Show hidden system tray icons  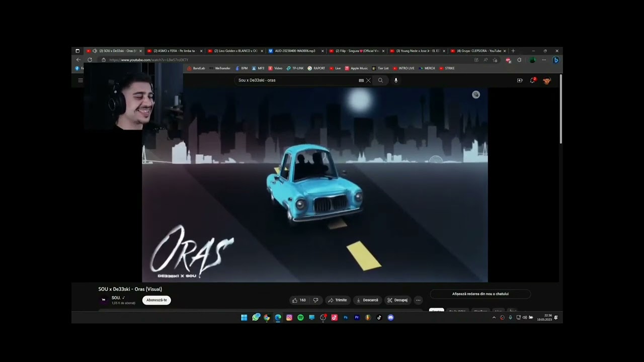pos(494,317)
